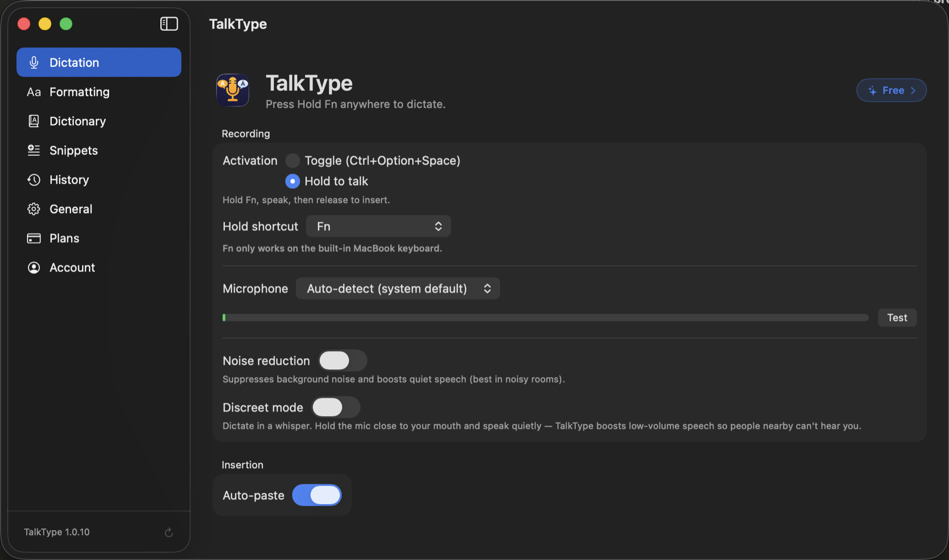Open the Formatting section
The width and height of the screenshot is (949, 560).
pos(99,92)
